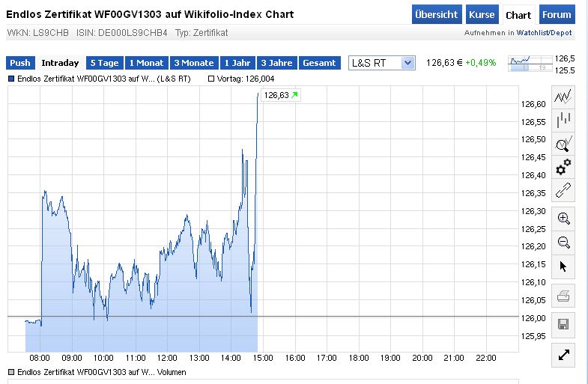The image size is (588, 384).
Task: Click the Typ: Zertifikat text
Action: click(201, 33)
